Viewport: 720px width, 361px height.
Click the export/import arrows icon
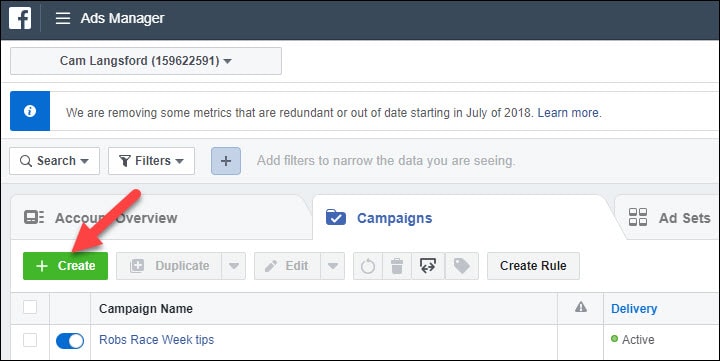(x=428, y=266)
